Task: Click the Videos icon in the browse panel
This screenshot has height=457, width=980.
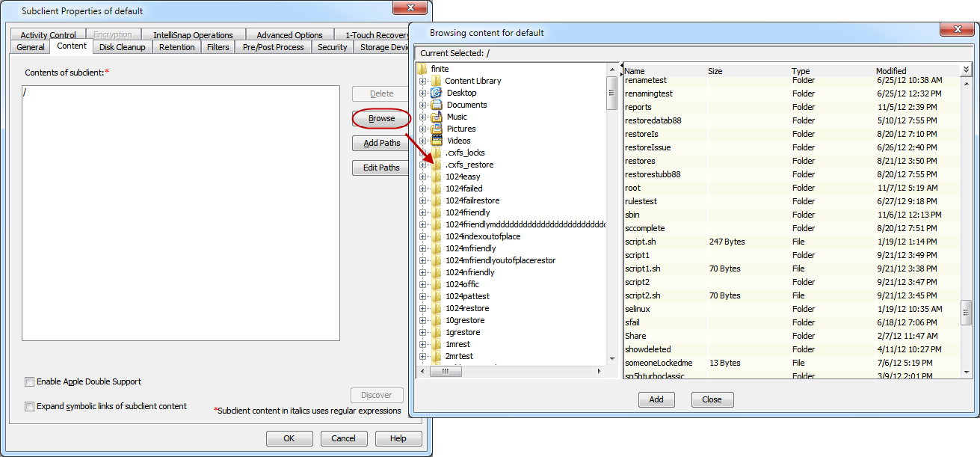Action: [x=437, y=141]
